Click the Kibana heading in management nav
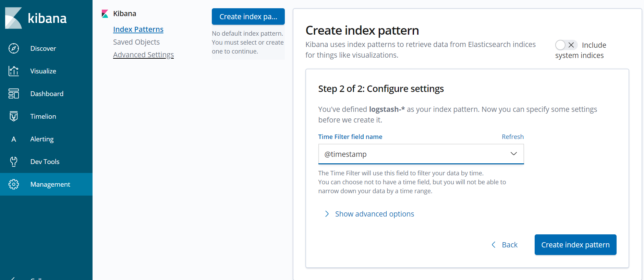644x280 pixels. (x=125, y=14)
